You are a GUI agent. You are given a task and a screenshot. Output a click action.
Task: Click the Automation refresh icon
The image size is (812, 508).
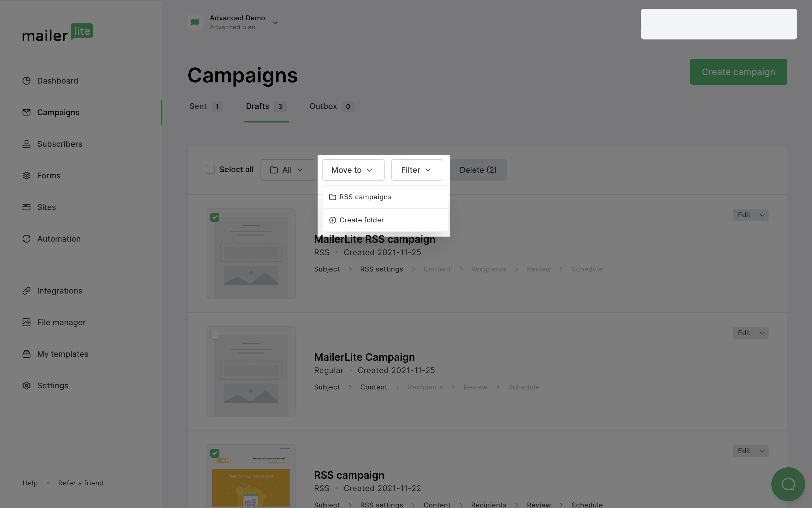pyautogui.click(x=27, y=238)
